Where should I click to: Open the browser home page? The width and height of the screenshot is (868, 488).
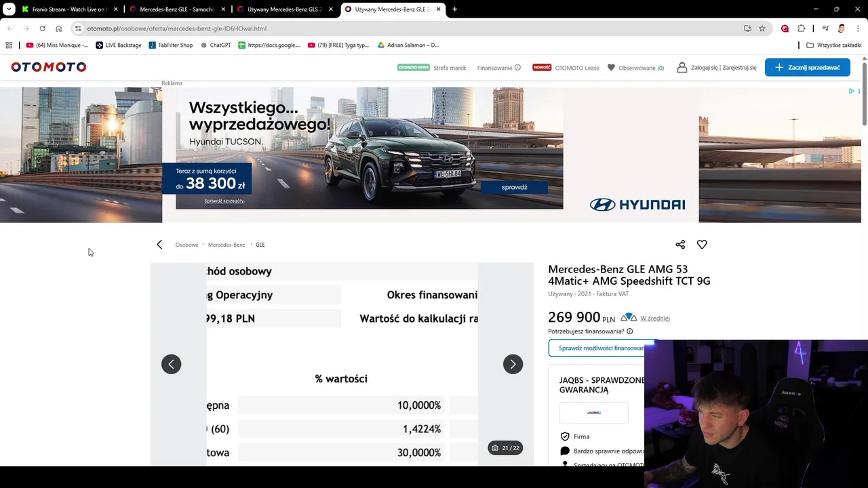(58, 28)
